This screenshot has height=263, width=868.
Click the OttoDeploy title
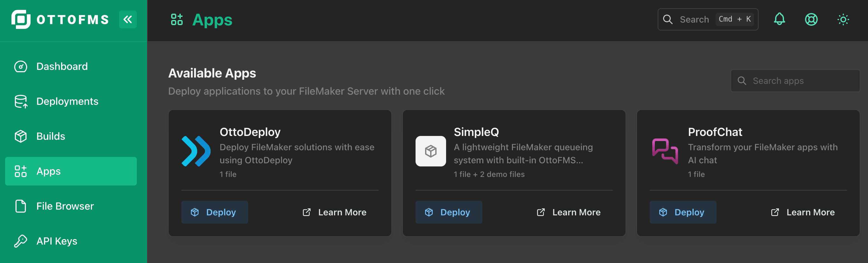250,132
